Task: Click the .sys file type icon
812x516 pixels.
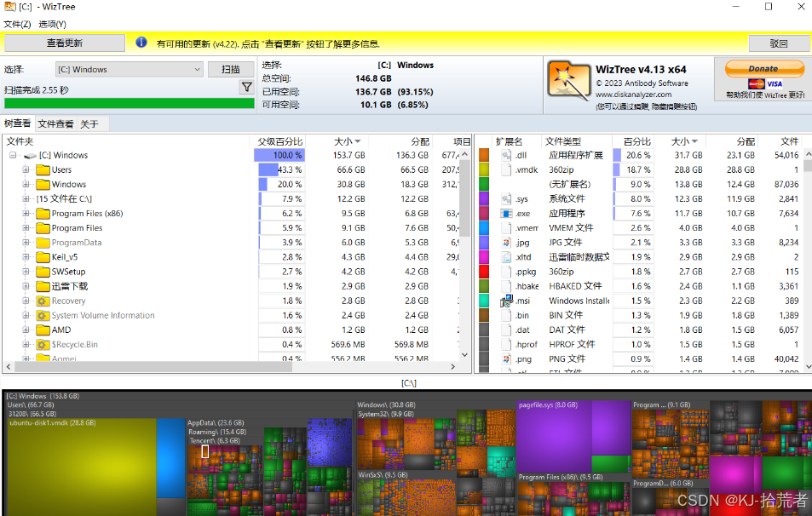Action: tap(506, 198)
